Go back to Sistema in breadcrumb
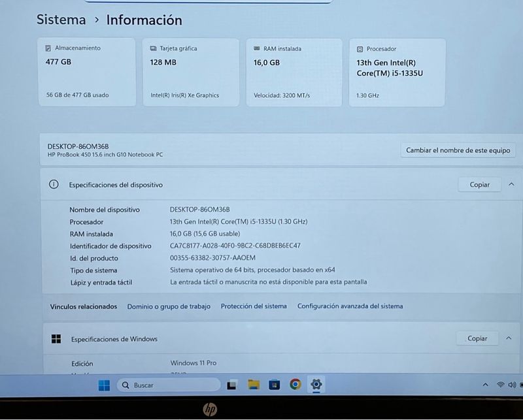Viewport: 523px width, 420px height. pos(61,20)
